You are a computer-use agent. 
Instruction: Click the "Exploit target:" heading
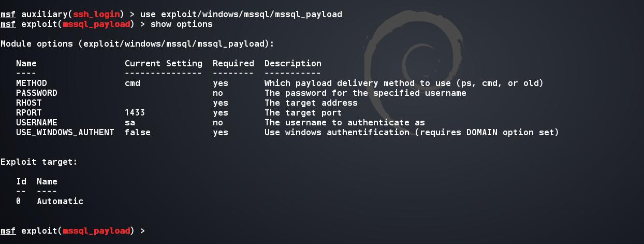pyautogui.click(x=39, y=162)
